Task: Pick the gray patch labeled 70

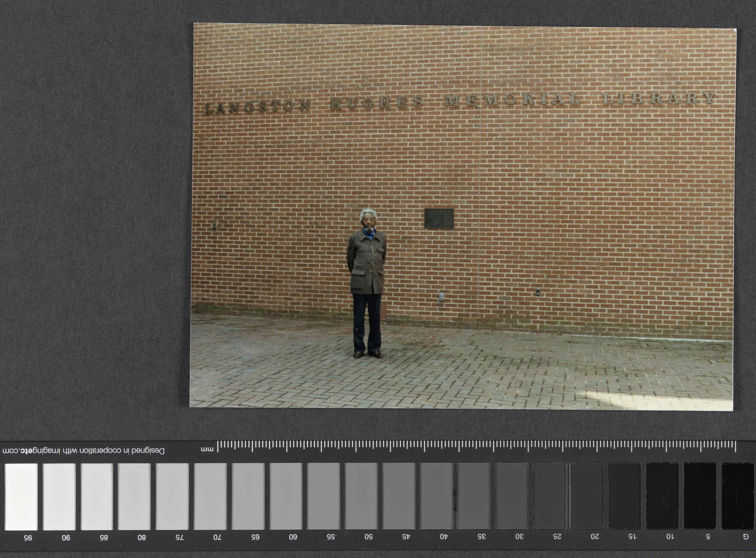Action: (x=210, y=497)
